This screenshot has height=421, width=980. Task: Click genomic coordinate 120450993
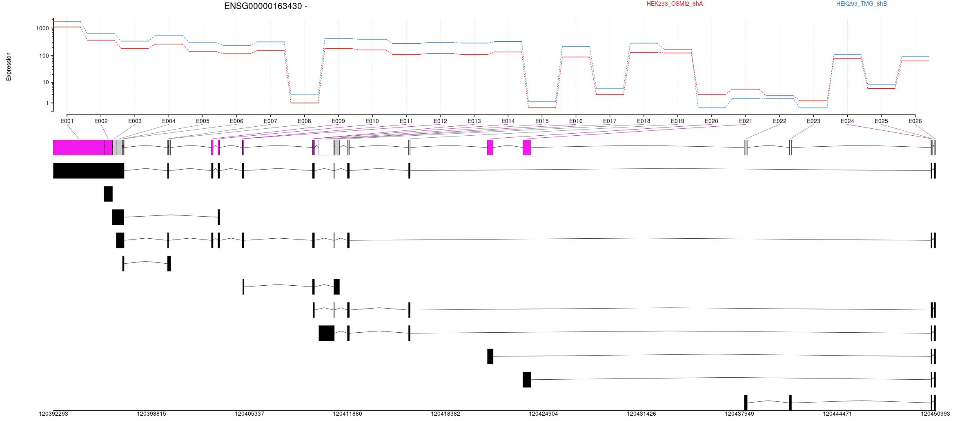(935, 414)
